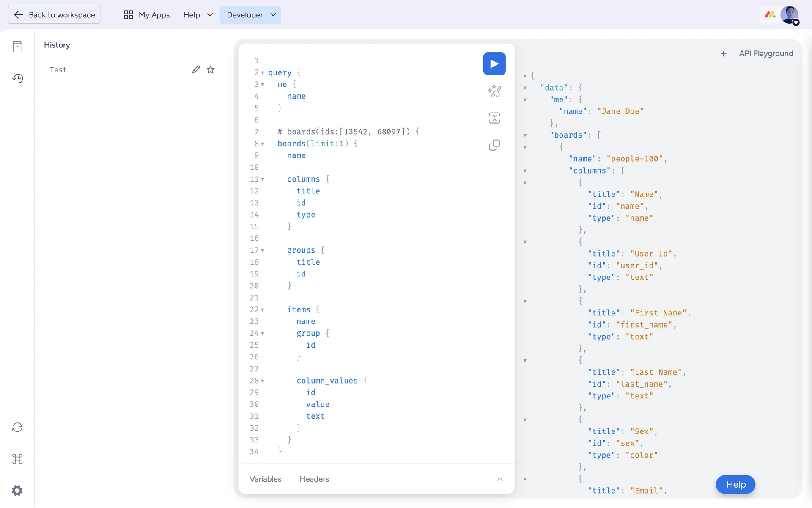
Task: Click the prettify query magic wand icon
Action: point(494,91)
